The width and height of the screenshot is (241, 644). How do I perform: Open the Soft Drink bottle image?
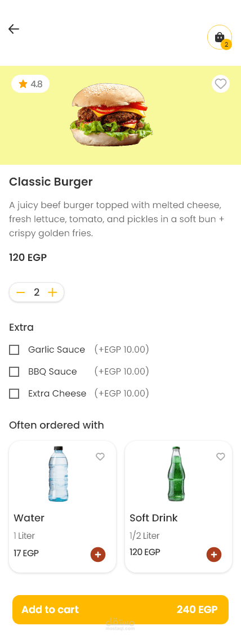(x=176, y=474)
